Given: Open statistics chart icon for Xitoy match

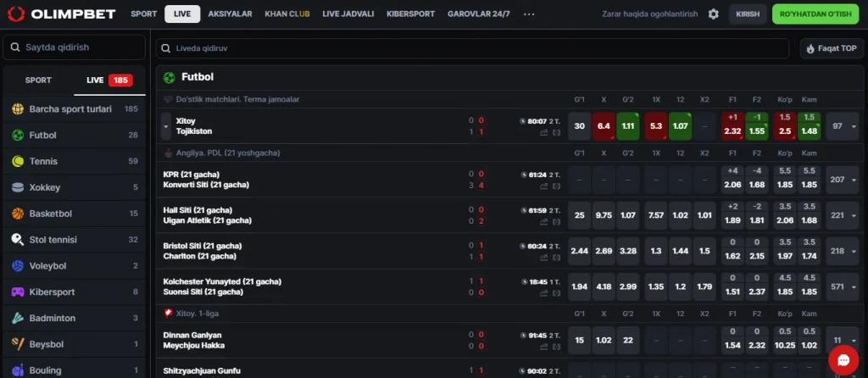Looking at the screenshot, I should pos(544,132).
